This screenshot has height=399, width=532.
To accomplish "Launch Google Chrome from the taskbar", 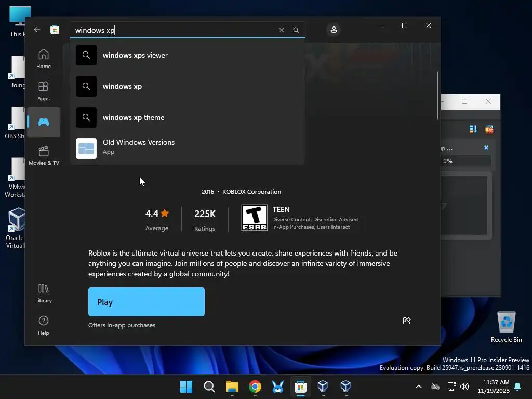I will point(255,387).
